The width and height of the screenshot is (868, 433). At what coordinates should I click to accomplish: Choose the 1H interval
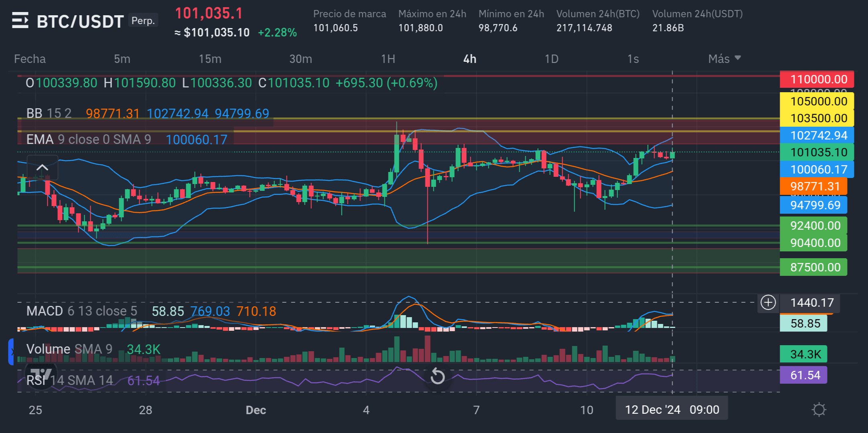pos(388,59)
